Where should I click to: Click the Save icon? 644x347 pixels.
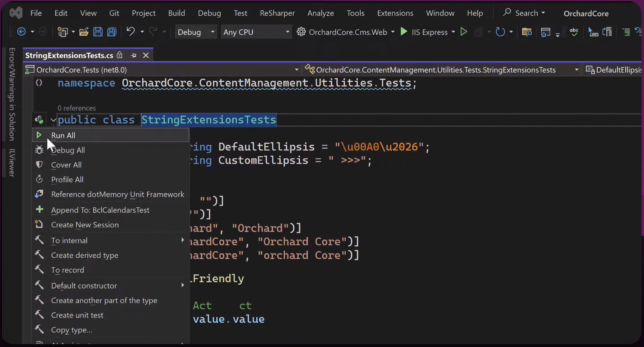(x=98, y=32)
